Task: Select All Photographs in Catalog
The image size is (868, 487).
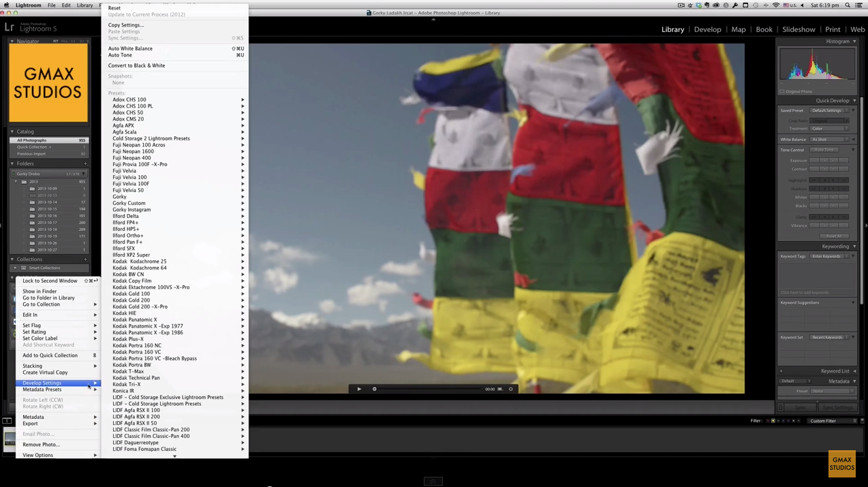Action: [48, 140]
